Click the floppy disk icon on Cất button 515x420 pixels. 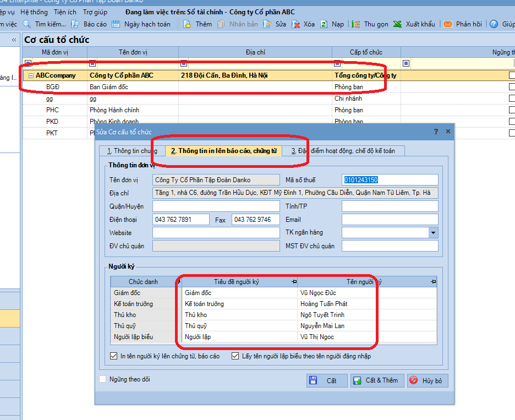click(313, 380)
